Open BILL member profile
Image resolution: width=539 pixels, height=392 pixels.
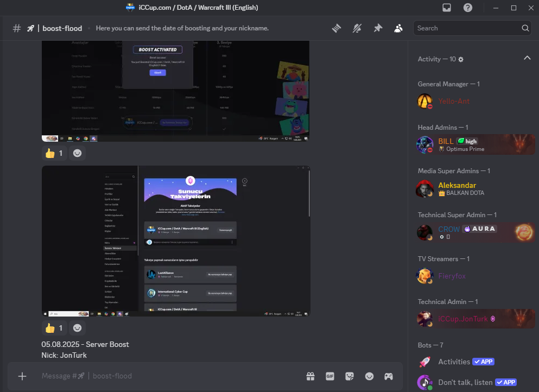(475, 144)
